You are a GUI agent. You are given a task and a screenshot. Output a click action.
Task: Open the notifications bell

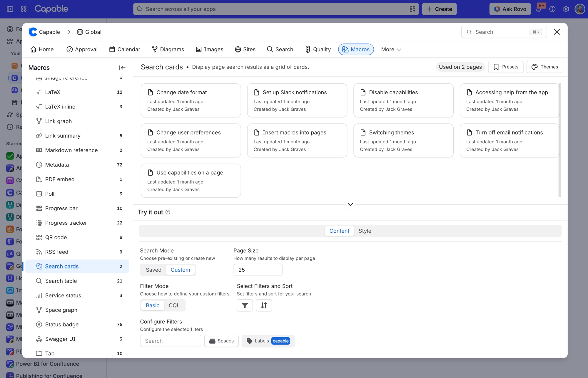coord(539,9)
